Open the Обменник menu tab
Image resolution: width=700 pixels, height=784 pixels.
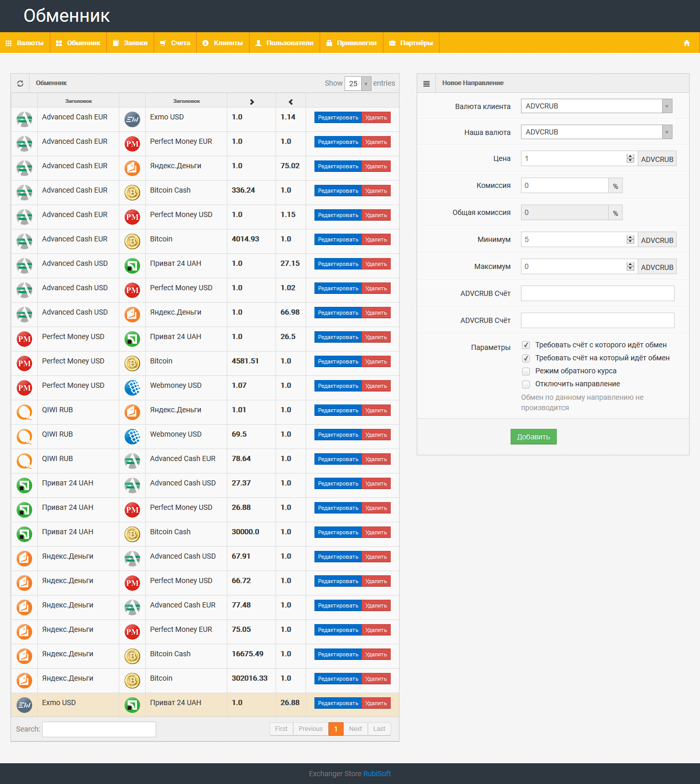coord(78,43)
